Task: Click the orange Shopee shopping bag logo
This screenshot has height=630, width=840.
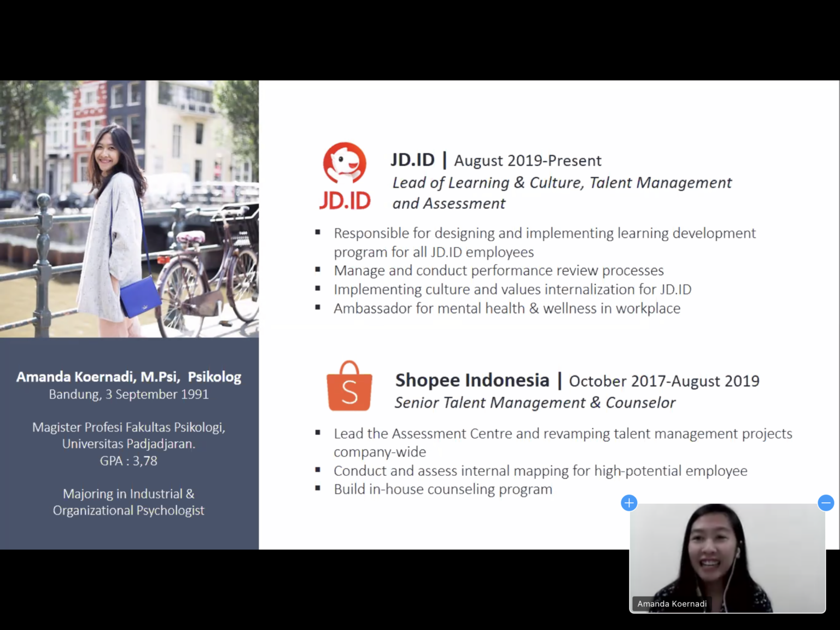Action: coord(349,386)
